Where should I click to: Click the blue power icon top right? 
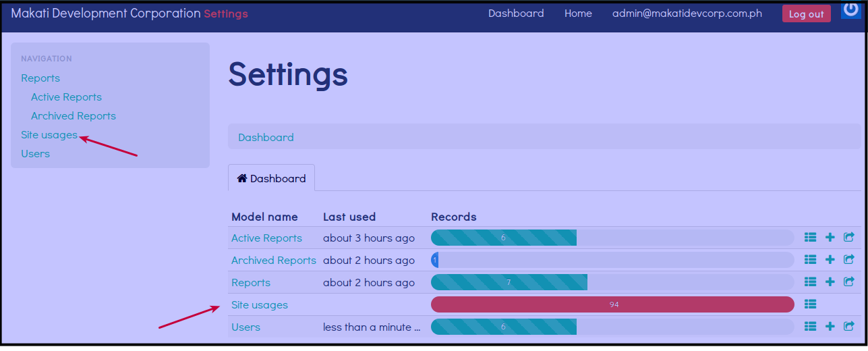point(851,10)
